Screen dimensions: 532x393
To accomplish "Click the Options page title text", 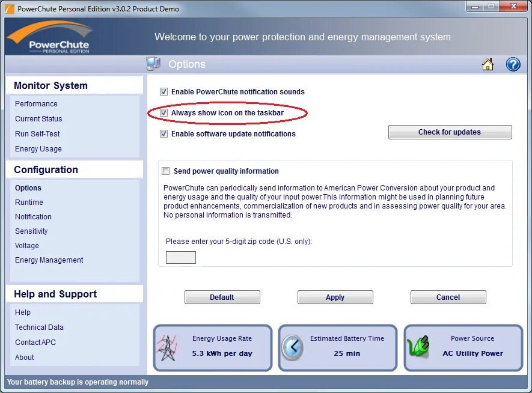I will [187, 64].
